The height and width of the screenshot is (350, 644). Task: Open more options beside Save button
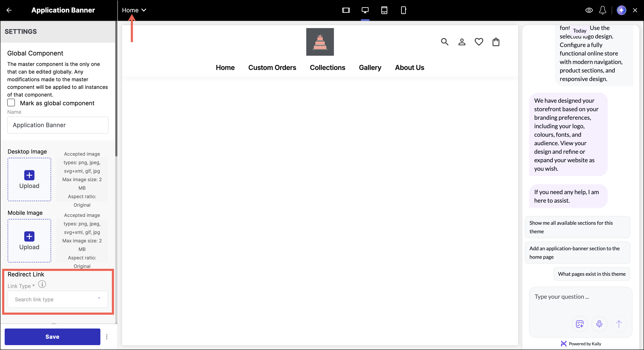107,337
